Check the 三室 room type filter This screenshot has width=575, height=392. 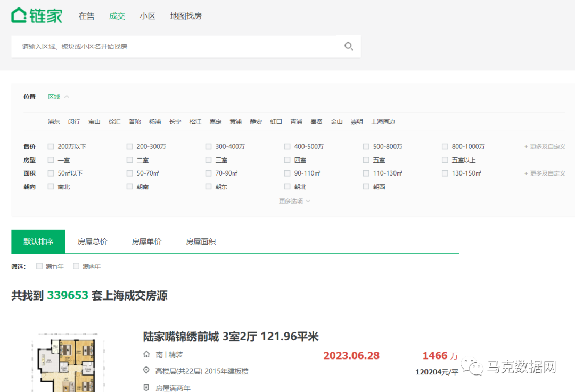tap(208, 160)
